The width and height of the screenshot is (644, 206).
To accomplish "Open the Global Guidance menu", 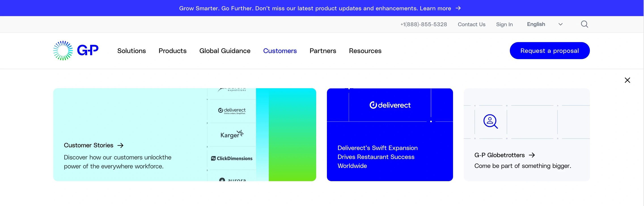I will 225,51.
